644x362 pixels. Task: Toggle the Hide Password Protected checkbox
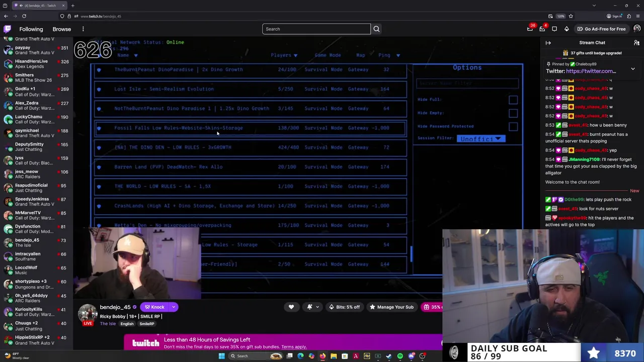click(513, 127)
